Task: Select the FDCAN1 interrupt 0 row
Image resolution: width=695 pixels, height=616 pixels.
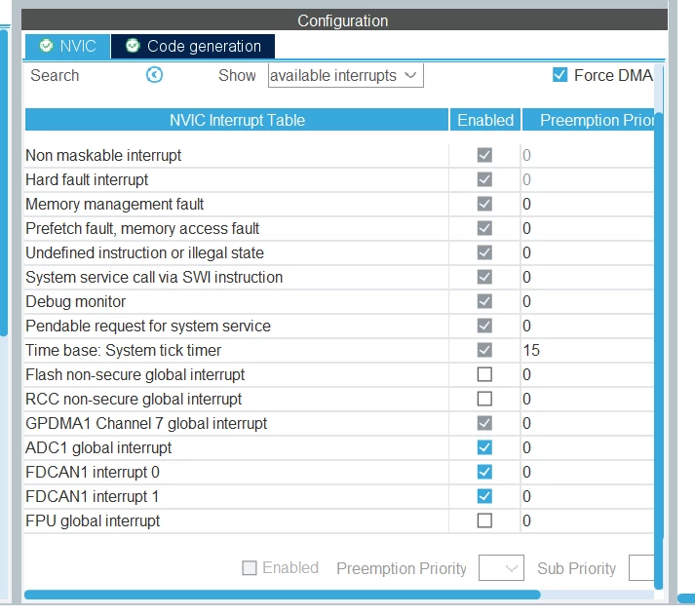Action: point(339,473)
